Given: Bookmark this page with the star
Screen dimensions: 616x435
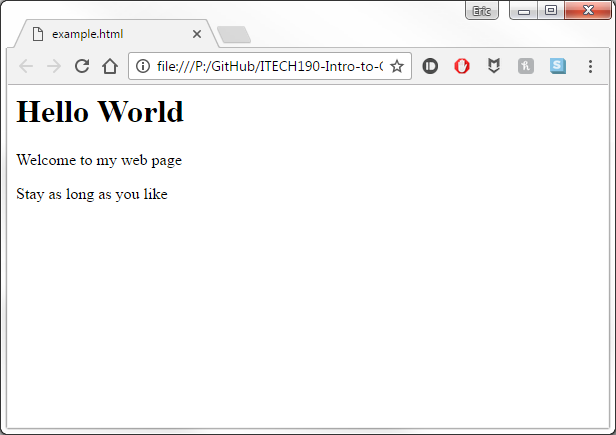Looking at the screenshot, I should 396,66.
